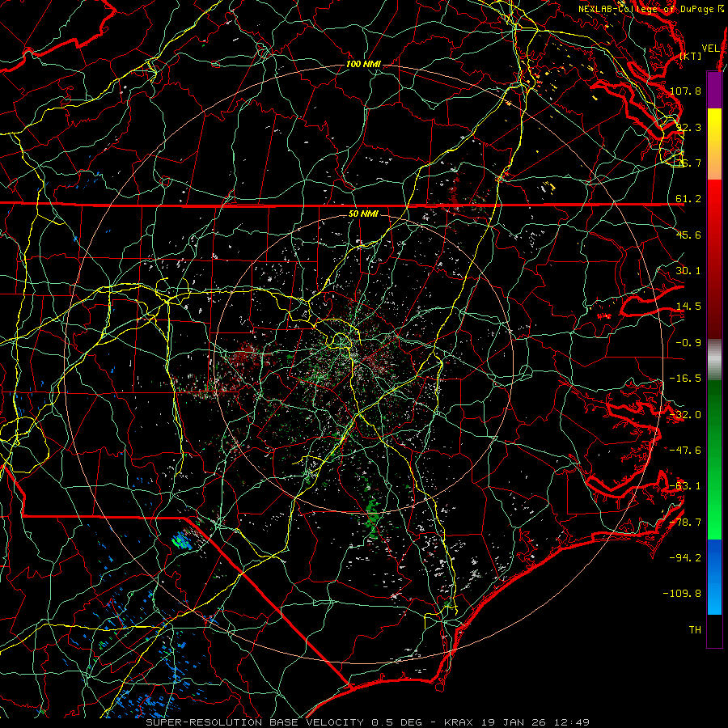Select the -47.6 velocity scale value
The width and height of the screenshot is (728, 728).
(x=685, y=451)
